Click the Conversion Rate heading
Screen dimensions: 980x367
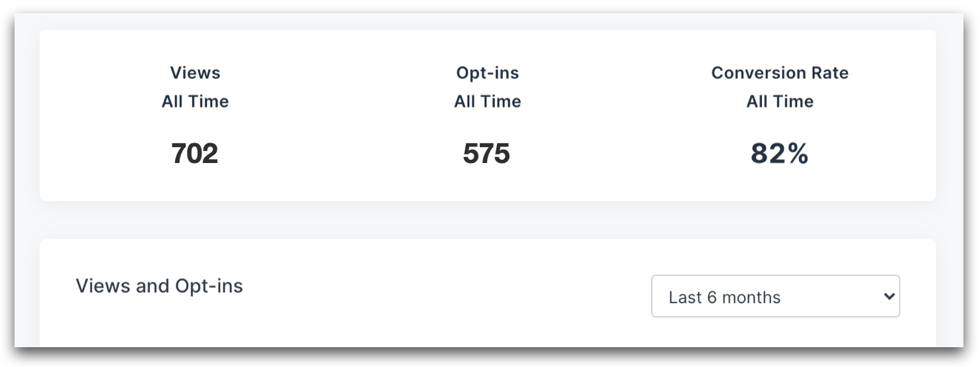pyautogui.click(x=780, y=73)
